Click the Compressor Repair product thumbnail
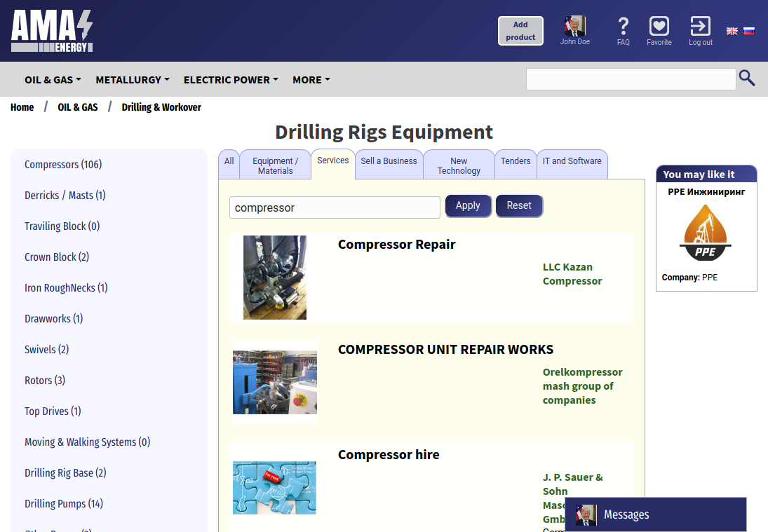Image resolution: width=768 pixels, height=532 pixels. click(275, 278)
